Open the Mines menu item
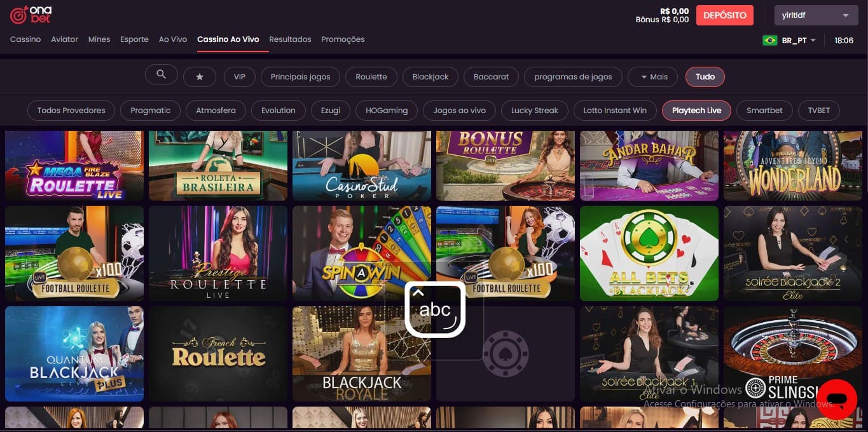The image size is (868, 432). pos(99,39)
